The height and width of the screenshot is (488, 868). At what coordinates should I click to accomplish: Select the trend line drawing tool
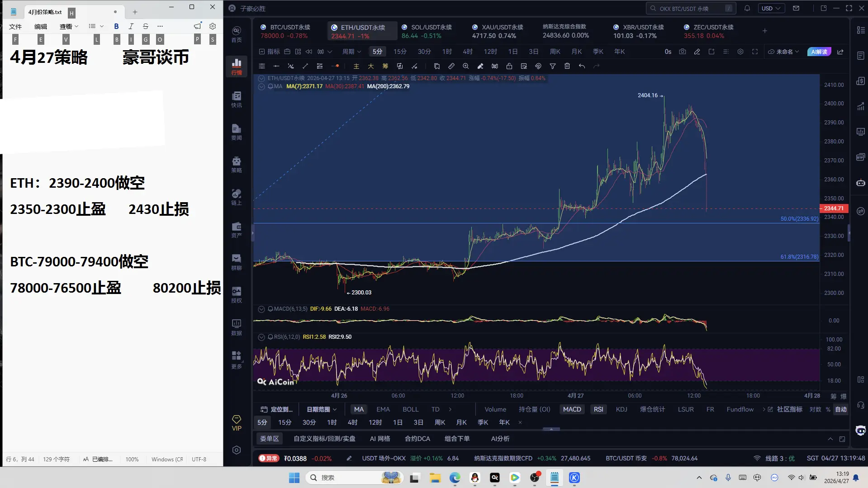tap(305, 66)
